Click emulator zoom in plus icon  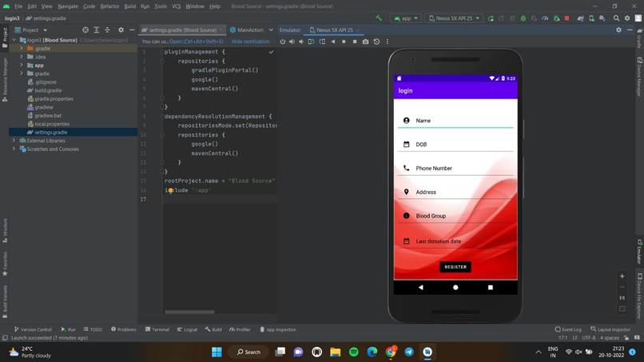coord(622,276)
